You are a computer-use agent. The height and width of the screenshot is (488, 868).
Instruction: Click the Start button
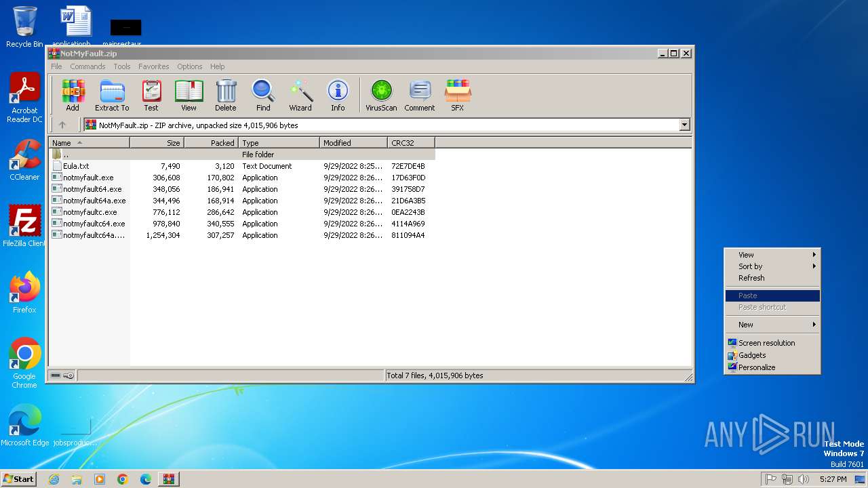[18, 479]
